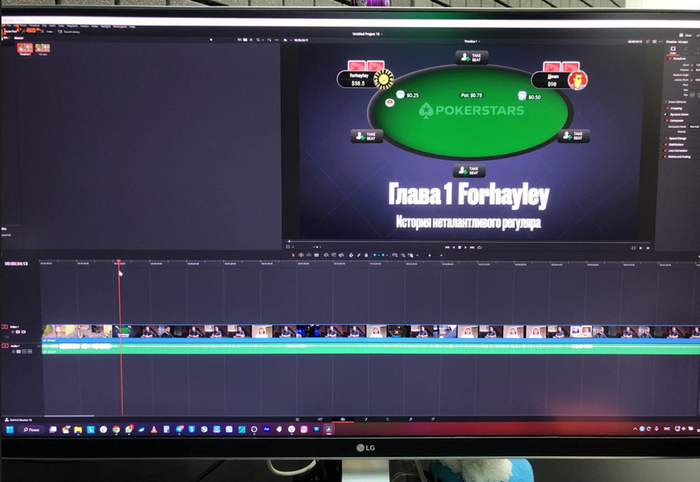Open the blue Flag color dropdown
Screen dimensions: 700x482
coord(379,255)
